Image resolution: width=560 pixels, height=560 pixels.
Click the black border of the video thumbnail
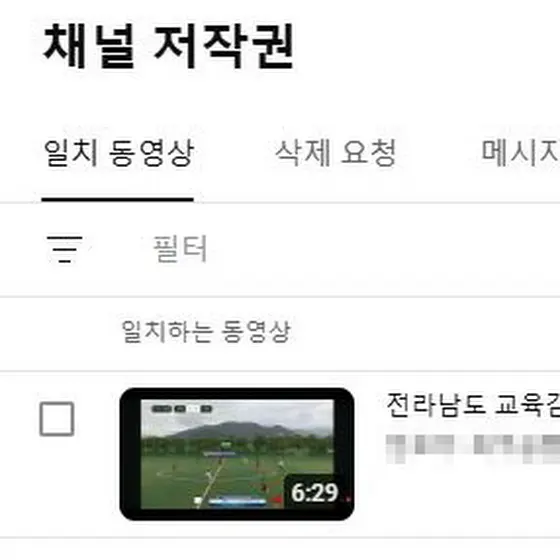point(237,393)
